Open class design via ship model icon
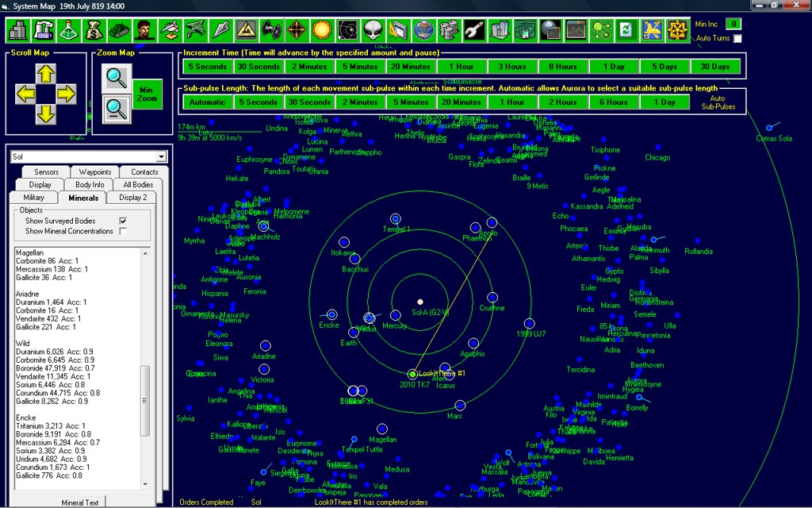This screenshot has width=812, height=508. tap(170, 30)
